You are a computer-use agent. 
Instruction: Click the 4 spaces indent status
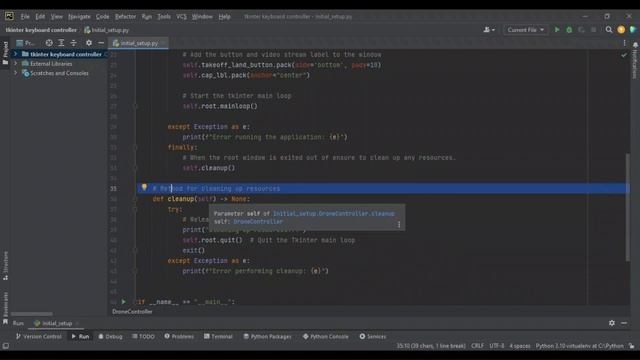click(520, 346)
